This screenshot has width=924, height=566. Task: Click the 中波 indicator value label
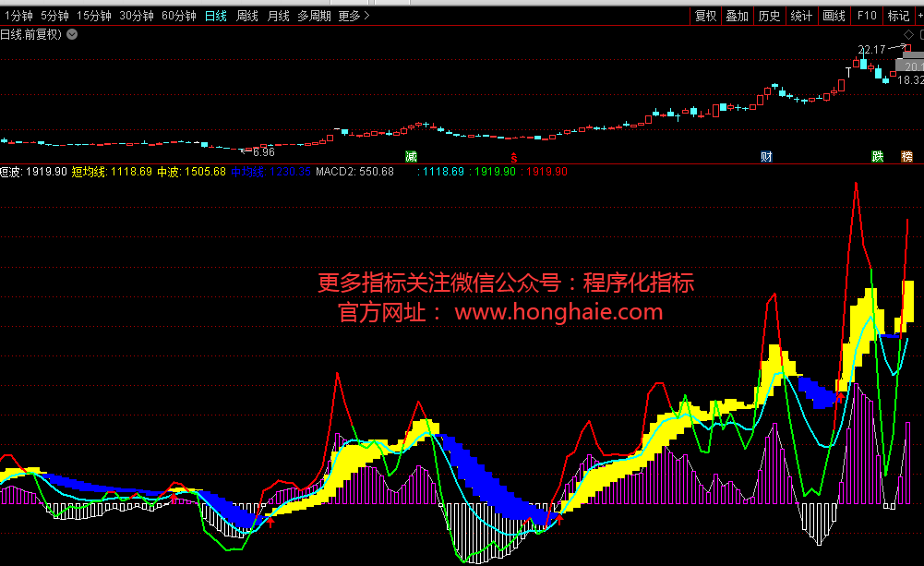pyautogui.click(x=167, y=172)
